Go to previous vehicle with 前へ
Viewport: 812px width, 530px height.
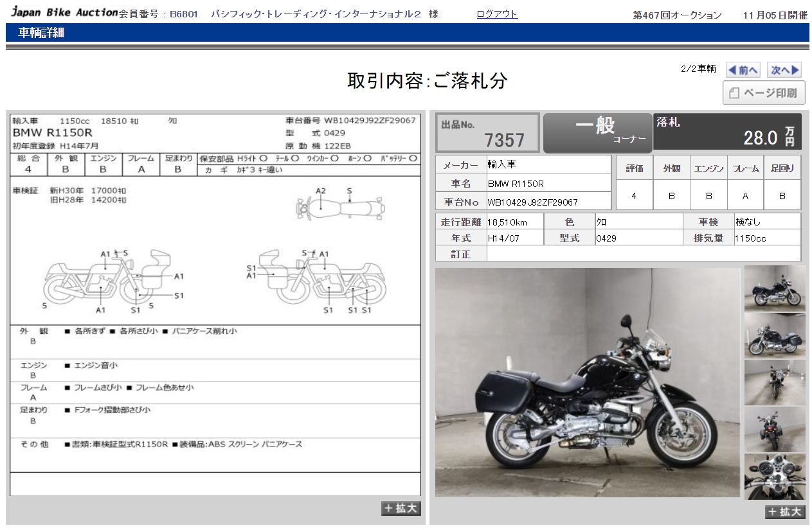(x=743, y=70)
